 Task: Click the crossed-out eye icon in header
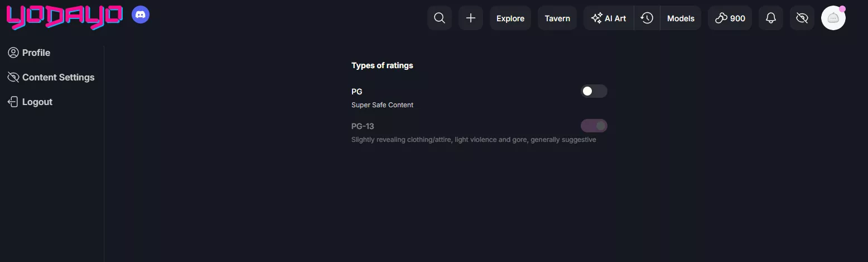(x=802, y=18)
